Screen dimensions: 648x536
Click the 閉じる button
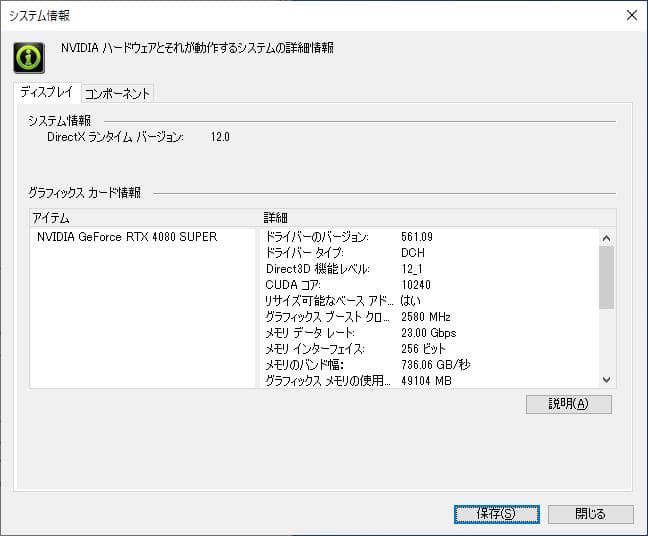pyautogui.click(x=591, y=514)
